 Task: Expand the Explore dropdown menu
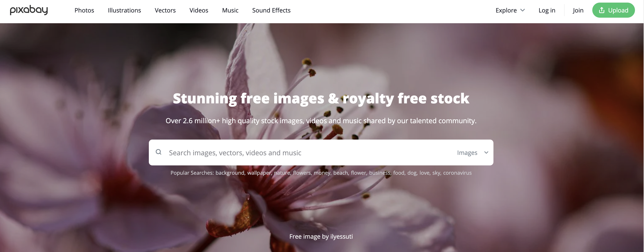click(x=510, y=10)
